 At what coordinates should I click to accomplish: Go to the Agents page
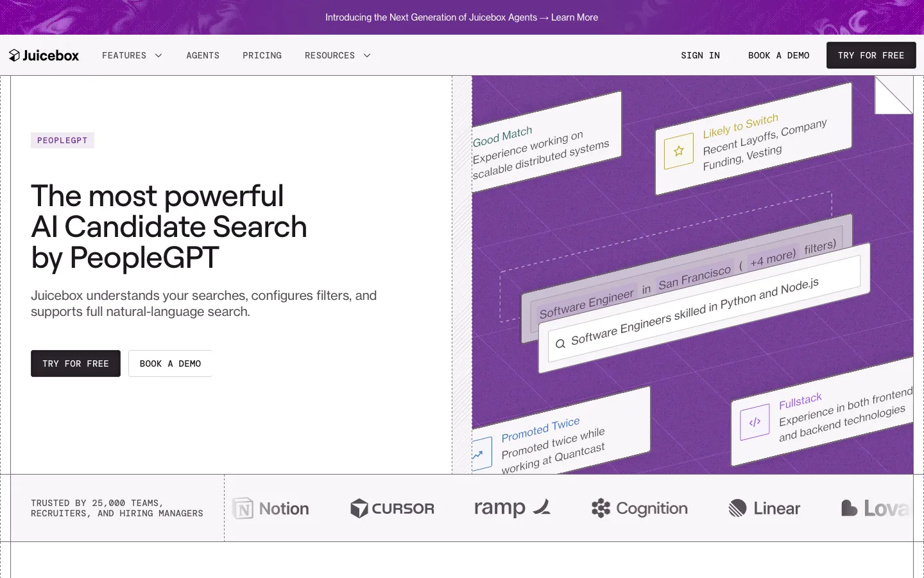pos(203,55)
